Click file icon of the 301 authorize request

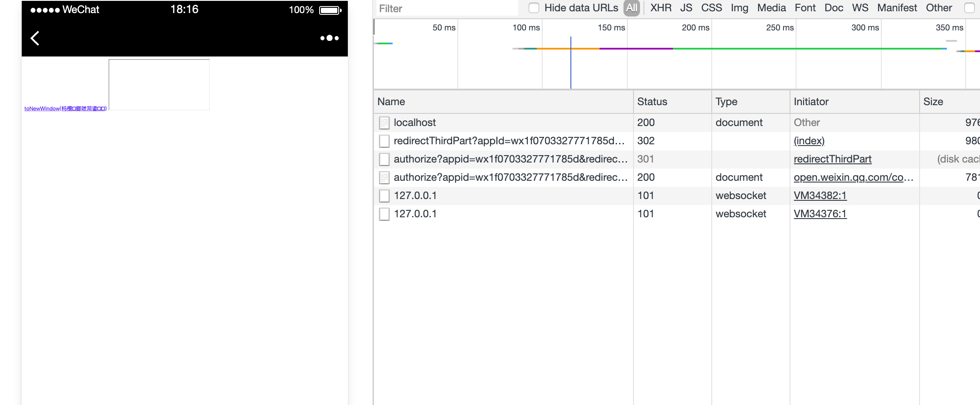(x=384, y=159)
